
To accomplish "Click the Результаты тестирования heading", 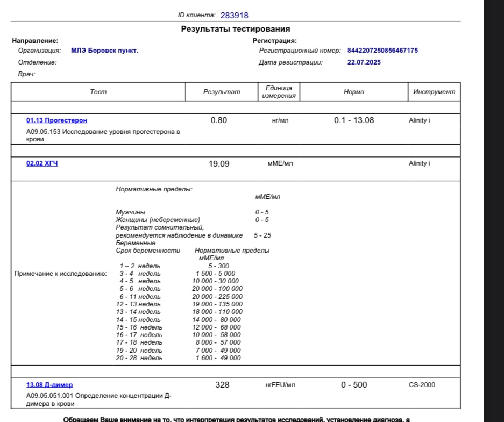I will pyautogui.click(x=235, y=29).
